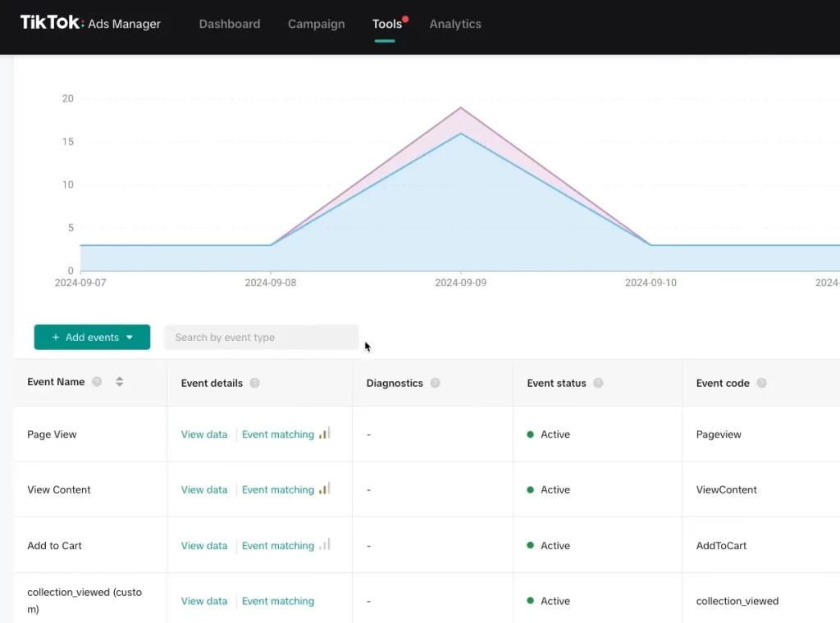The width and height of the screenshot is (840, 623).
Task: Click the Add to Cart event name
Action: tap(55, 545)
